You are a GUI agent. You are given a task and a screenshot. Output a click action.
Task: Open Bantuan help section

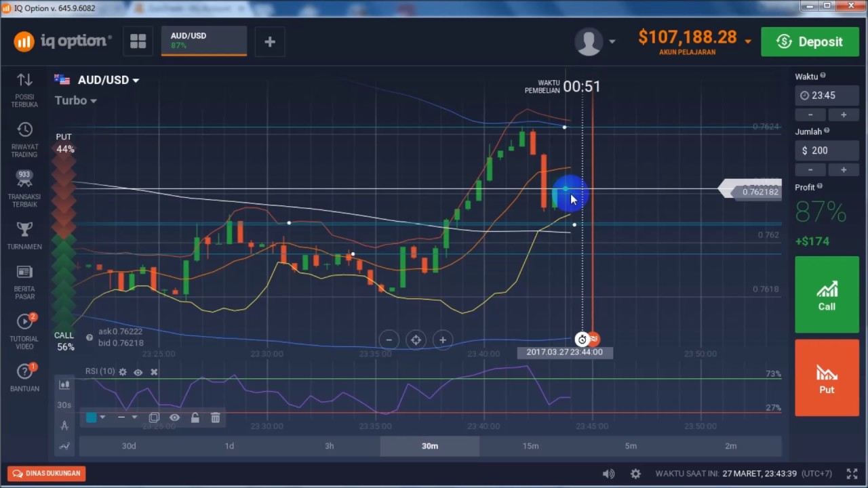click(24, 378)
